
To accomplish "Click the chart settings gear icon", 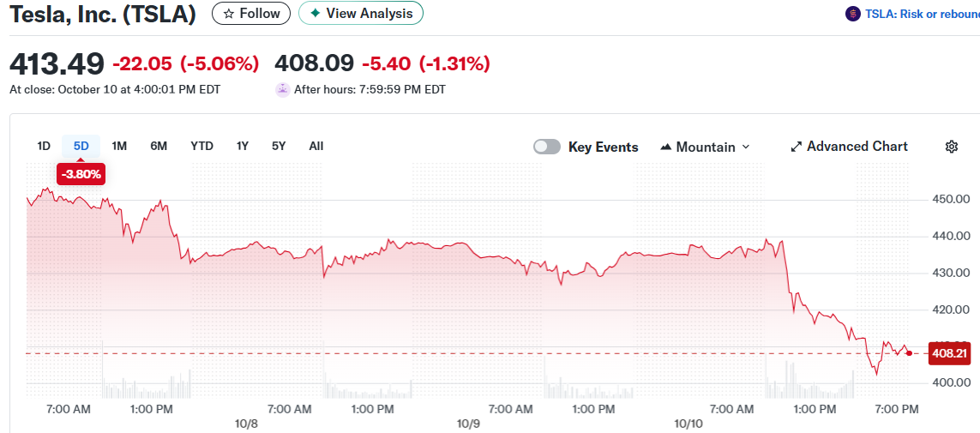I will point(951,147).
